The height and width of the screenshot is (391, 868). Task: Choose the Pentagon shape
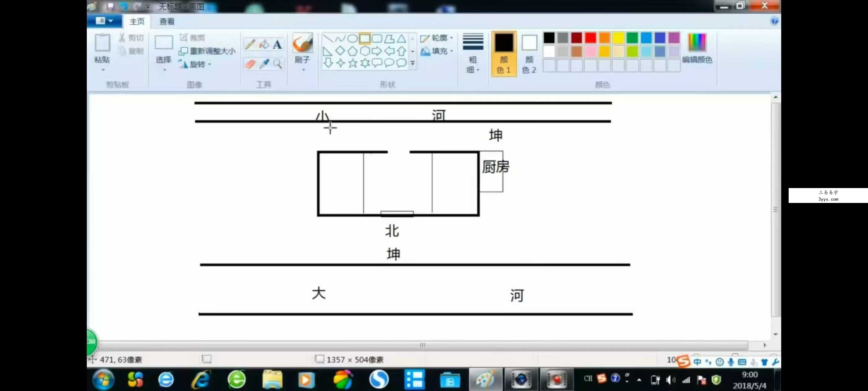pyautogui.click(x=352, y=51)
